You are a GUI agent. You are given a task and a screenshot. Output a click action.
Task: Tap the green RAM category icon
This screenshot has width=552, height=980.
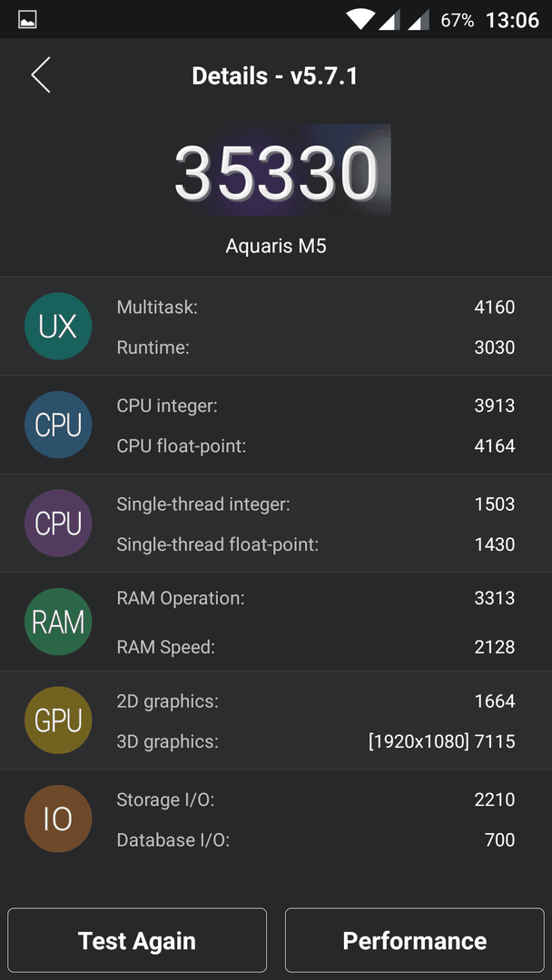click(58, 622)
